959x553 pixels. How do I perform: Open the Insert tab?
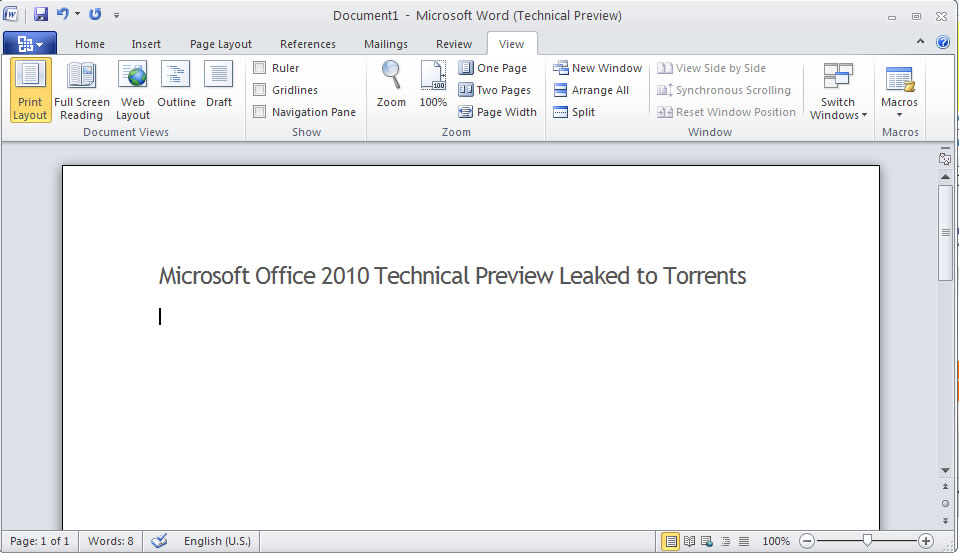pos(146,44)
